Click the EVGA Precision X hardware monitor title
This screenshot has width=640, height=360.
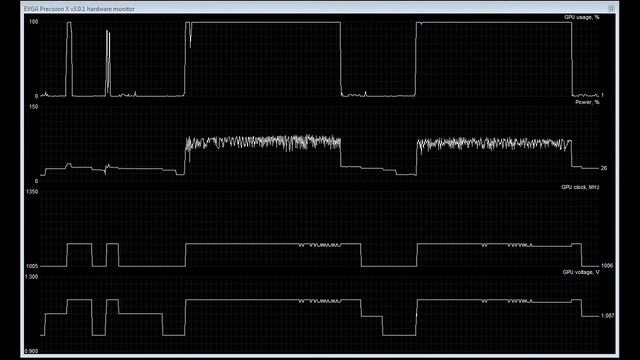pos(79,9)
